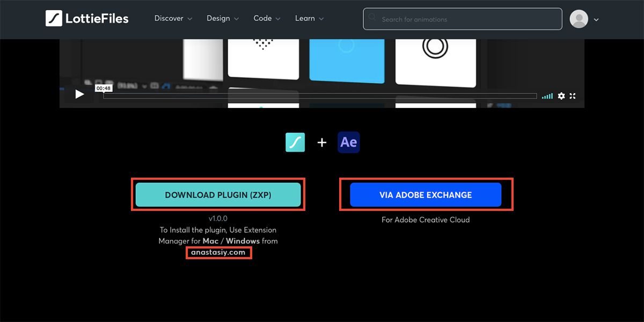Open the Design menu
This screenshot has height=322, width=644.
coord(223,18)
